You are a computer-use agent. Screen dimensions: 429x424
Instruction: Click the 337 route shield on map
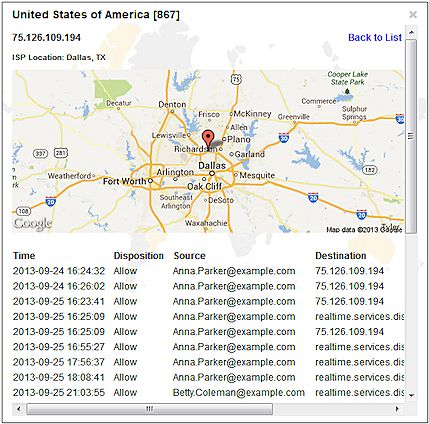point(41,153)
